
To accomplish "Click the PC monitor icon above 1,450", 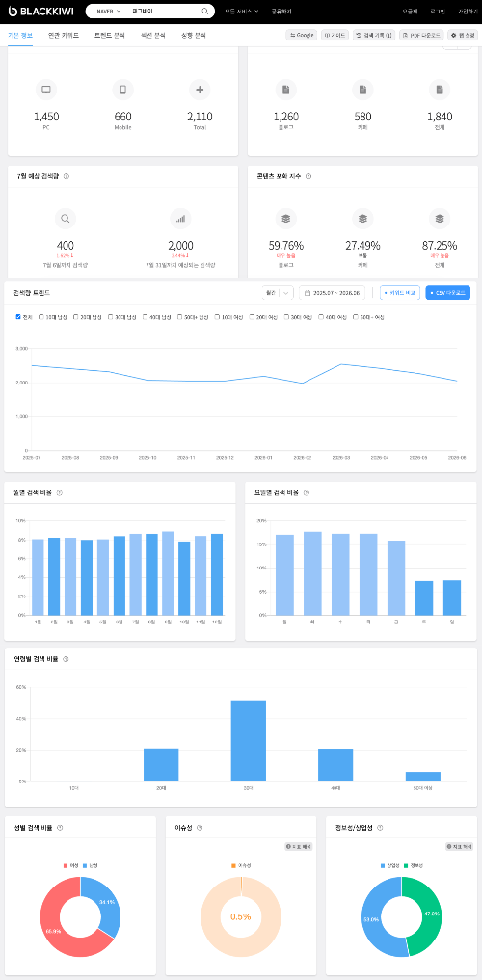I will point(46,90).
